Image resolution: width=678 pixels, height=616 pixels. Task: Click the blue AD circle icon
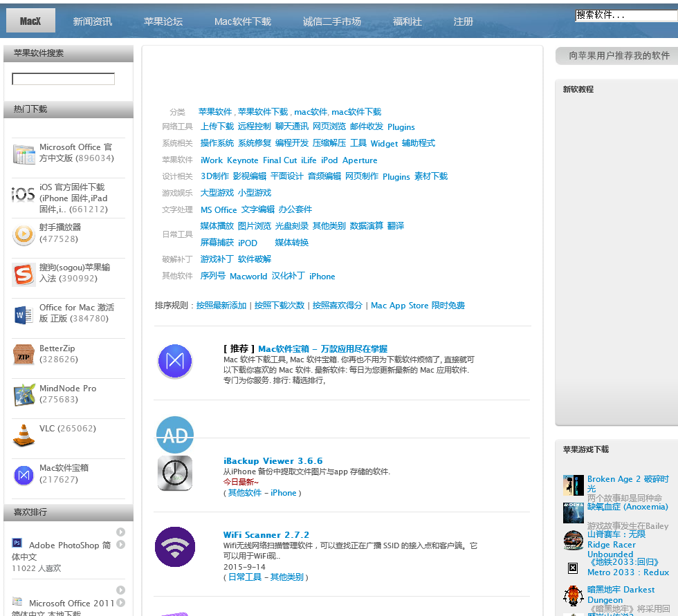point(175,435)
